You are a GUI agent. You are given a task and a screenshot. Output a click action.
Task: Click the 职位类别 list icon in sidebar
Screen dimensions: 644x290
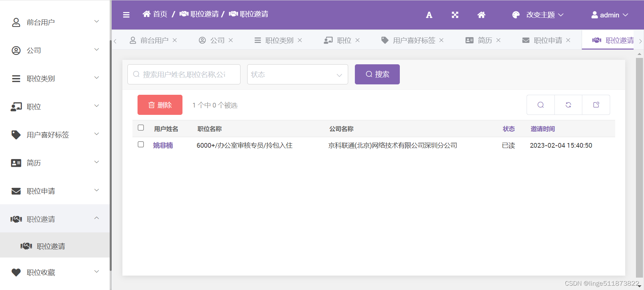click(x=16, y=79)
